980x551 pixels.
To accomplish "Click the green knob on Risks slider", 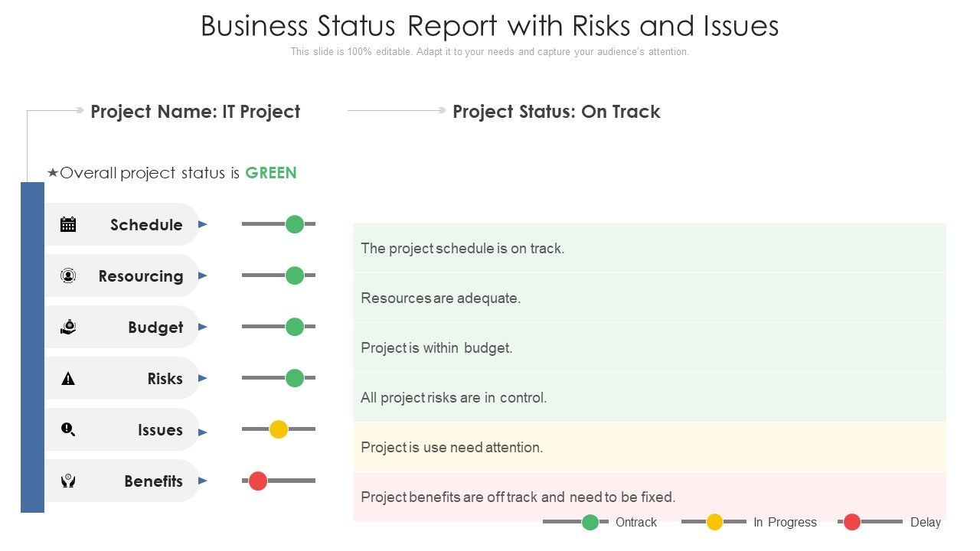I will pos(295,378).
